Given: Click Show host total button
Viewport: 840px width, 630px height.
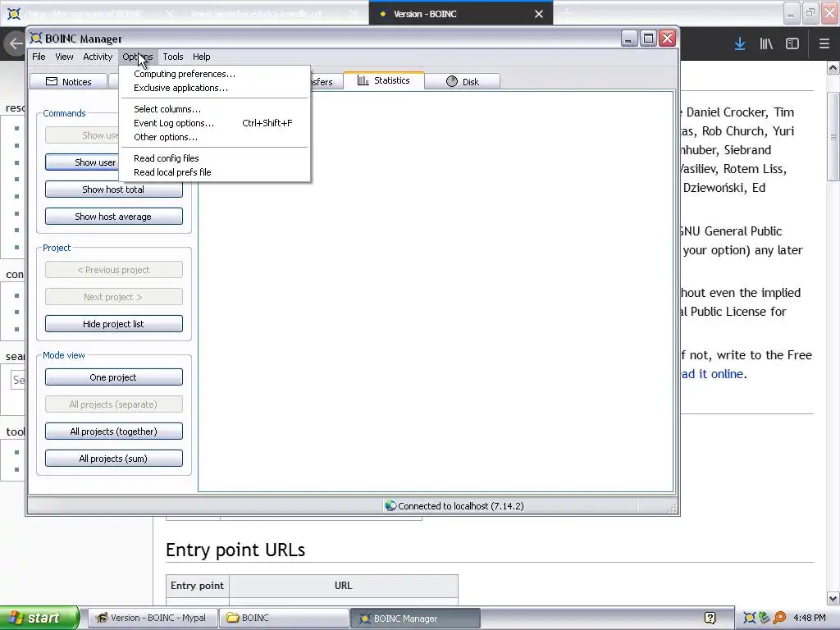Looking at the screenshot, I should pos(113,189).
